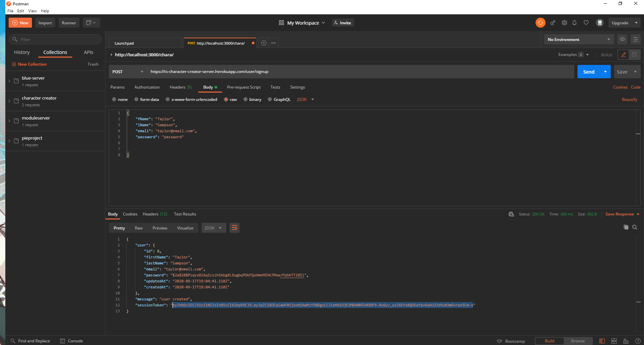The width and height of the screenshot is (644, 345).
Task: Select the binary radio button
Action: 245,99
